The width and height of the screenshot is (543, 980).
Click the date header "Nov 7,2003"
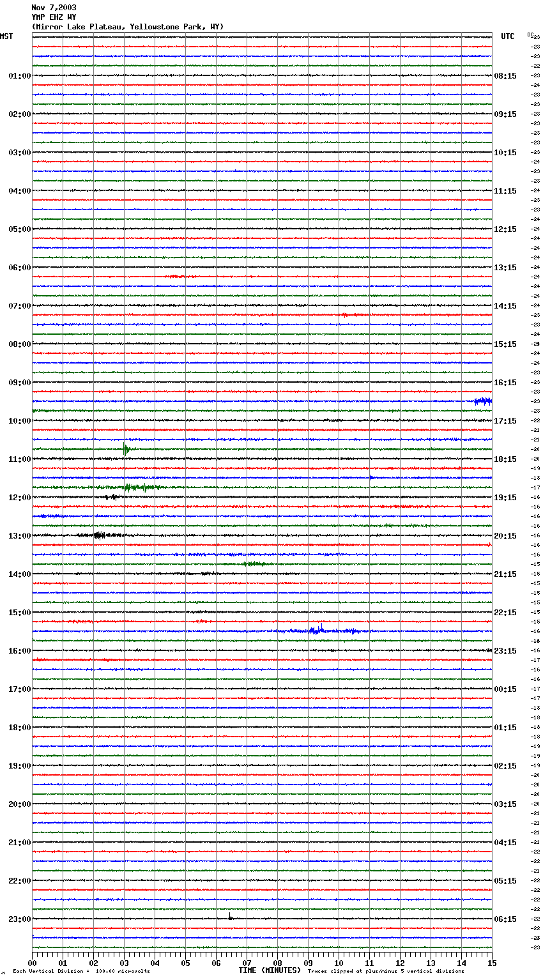click(x=54, y=8)
